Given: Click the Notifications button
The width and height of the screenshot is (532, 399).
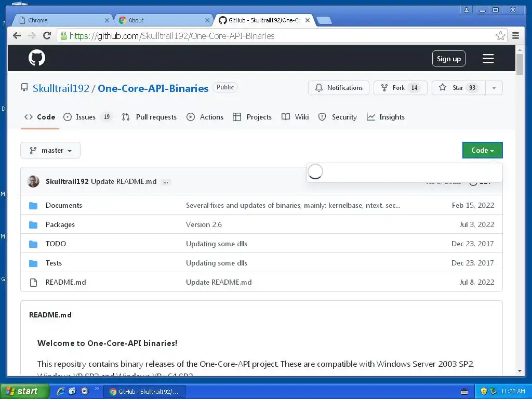Looking at the screenshot, I should 339,88.
